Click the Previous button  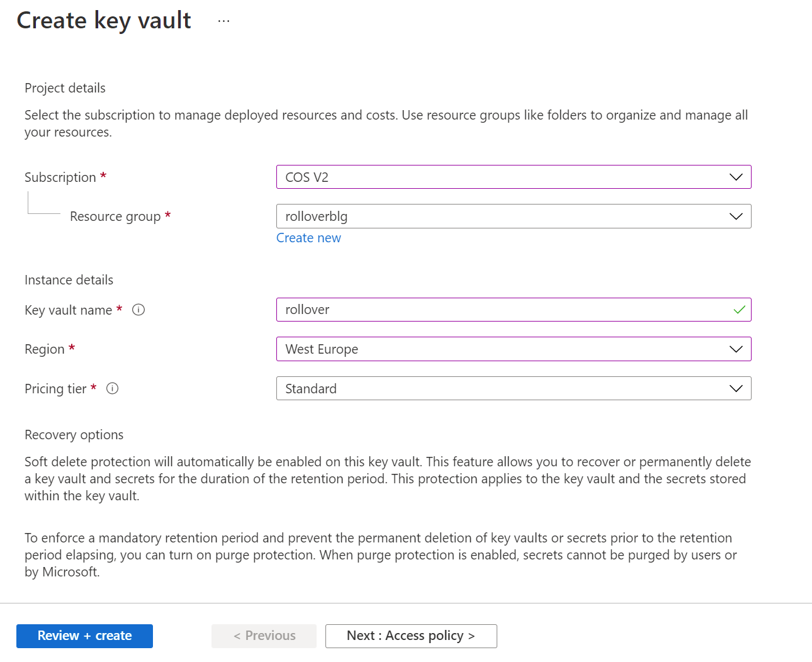264,636
